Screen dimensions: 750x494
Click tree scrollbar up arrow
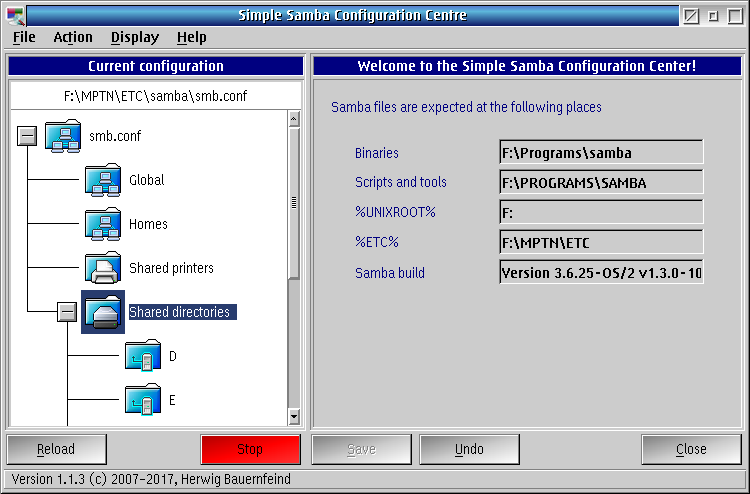pyautogui.click(x=294, y=119)
